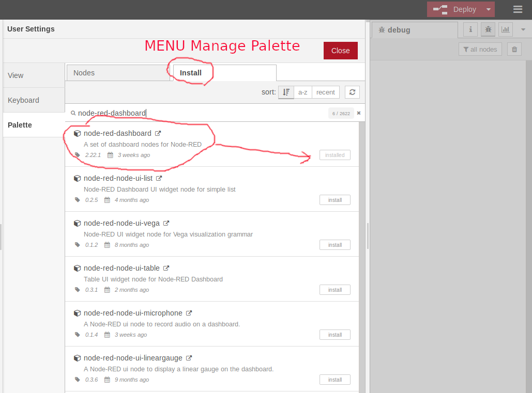Switch to the Nodes tab
The width and height of the screenshot is (532, 393).
(x=118, y=73)
